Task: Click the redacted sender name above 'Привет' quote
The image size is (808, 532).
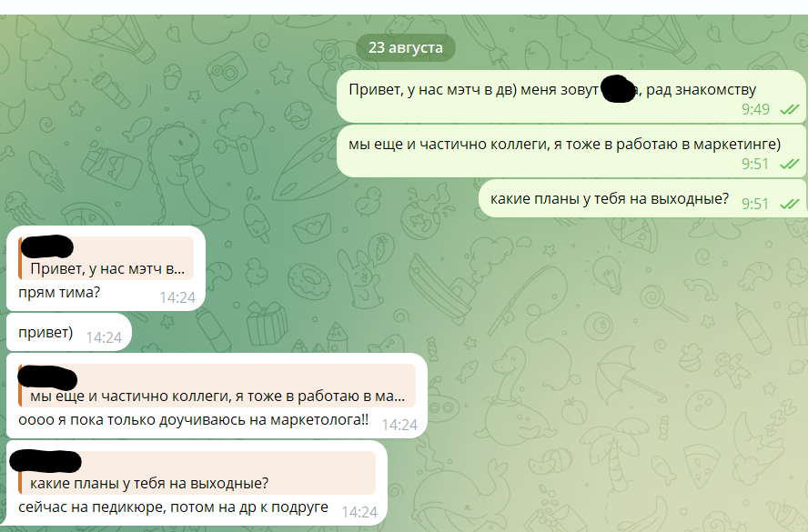Action: [x=46, y=246]
